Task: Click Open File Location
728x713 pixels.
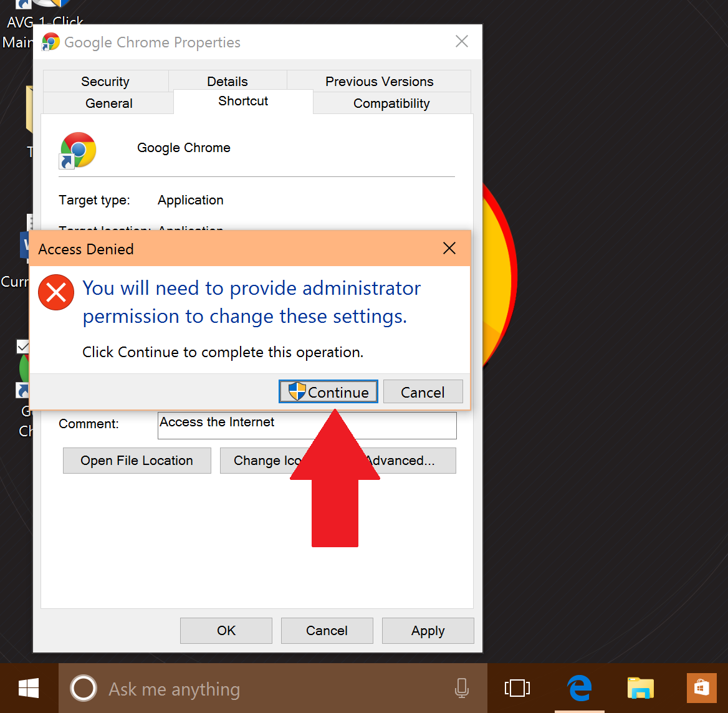Action: (x=136, y=461)
